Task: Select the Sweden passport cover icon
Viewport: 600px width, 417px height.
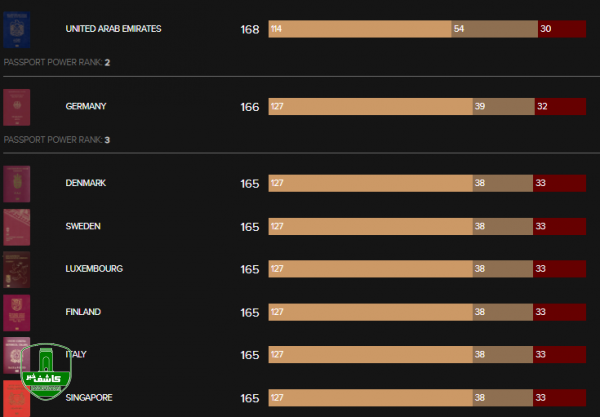Action: [17, 227]
